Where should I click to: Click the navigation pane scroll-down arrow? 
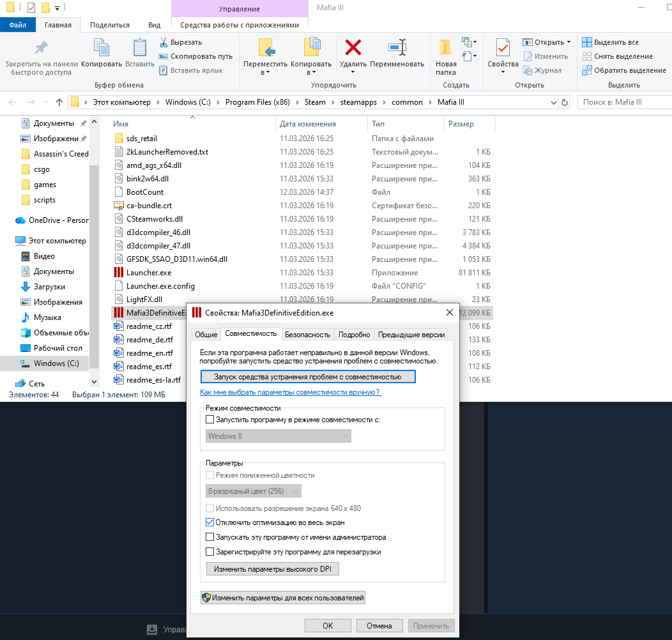(x=95, y=381)
